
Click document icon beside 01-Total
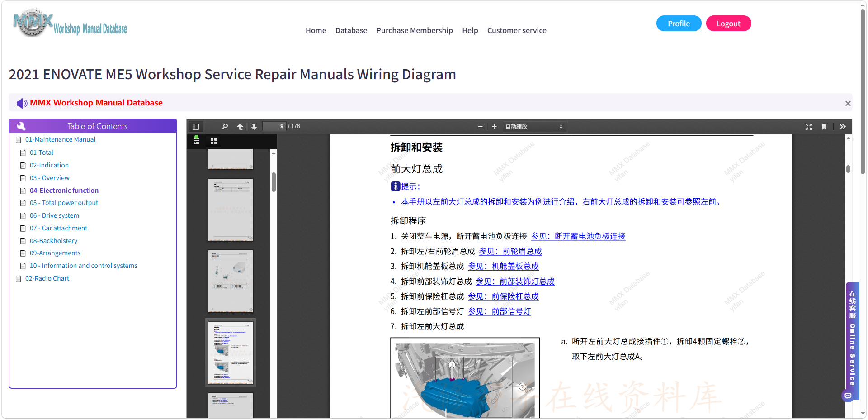click(x=23, y=153)
